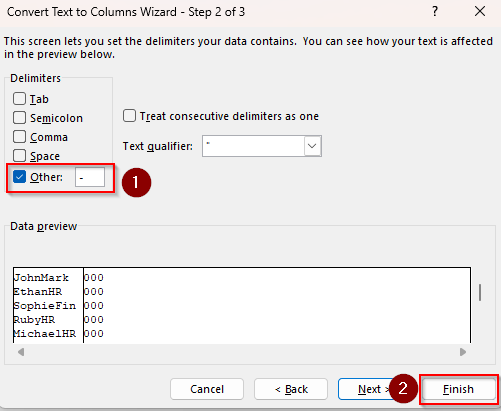
Task: Click the Other delimiter text box
Action: (90, 177)
